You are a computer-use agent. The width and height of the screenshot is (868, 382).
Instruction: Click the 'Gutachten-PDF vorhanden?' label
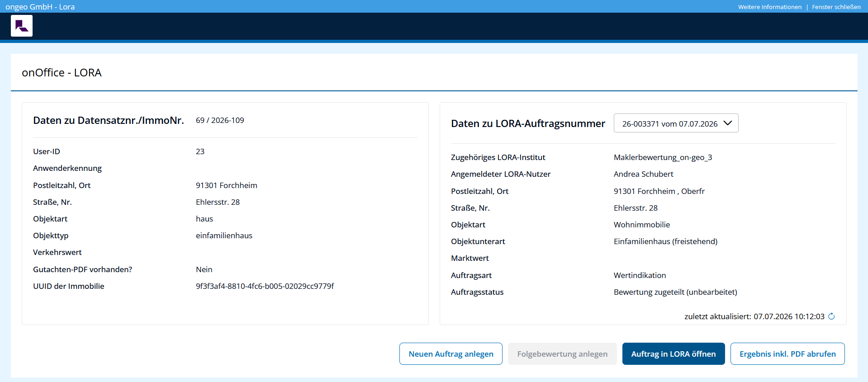click(x=83, y=269)
